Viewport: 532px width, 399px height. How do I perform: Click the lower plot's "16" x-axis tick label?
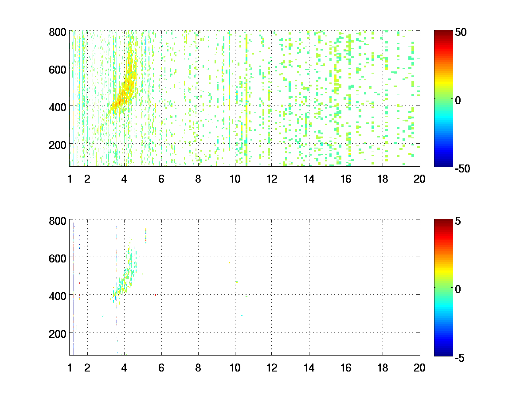pos(346,368)
